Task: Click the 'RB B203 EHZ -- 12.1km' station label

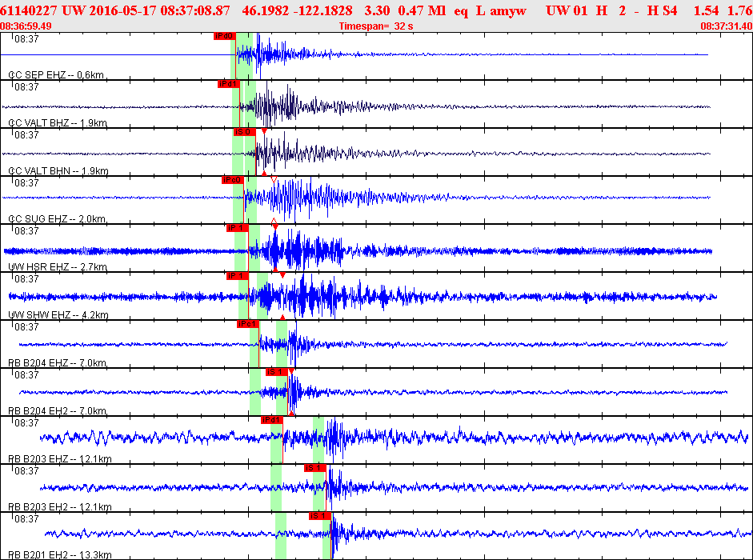Action: point(60,459)
